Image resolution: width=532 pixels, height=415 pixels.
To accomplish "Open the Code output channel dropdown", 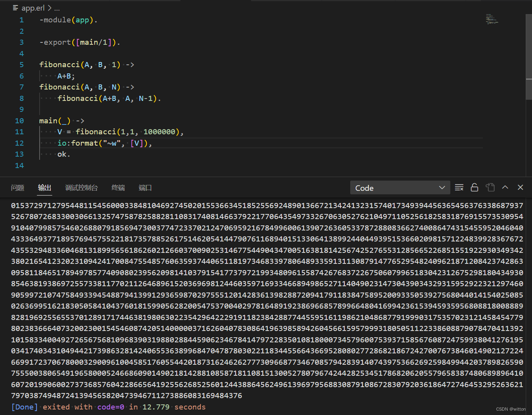I will (399, 188).
